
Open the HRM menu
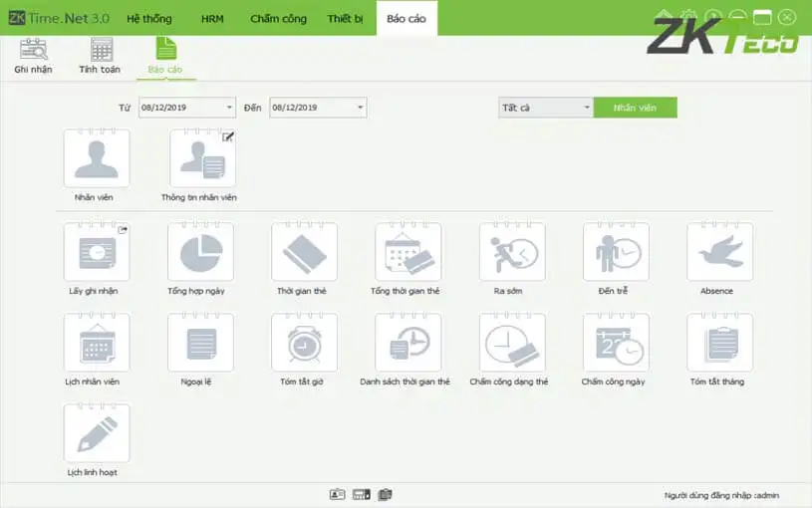point(212,19)
